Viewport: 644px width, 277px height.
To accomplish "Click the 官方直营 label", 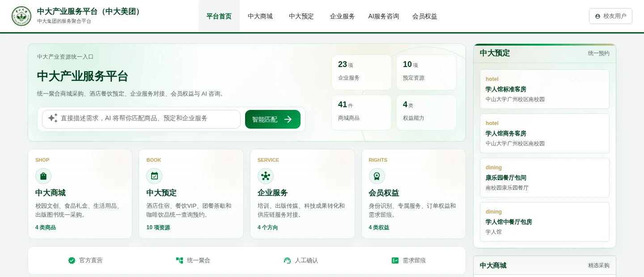I will [91, 260].
